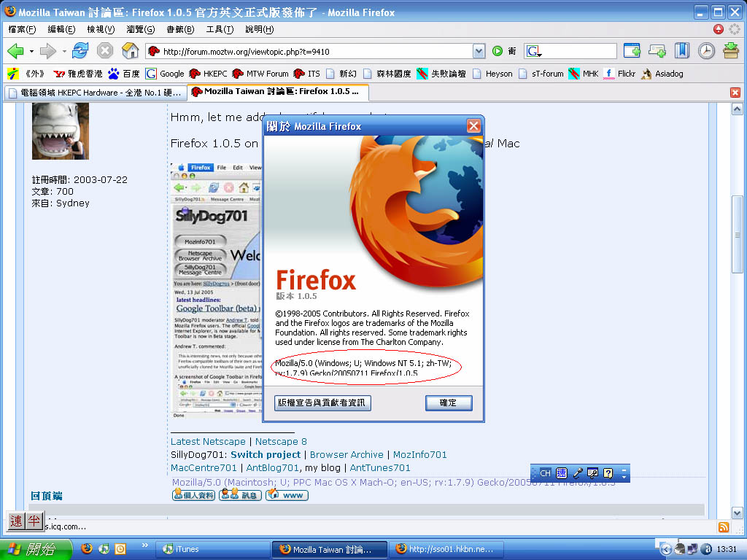The width and height of the screenshot is (747, 560).
Task: Click the red Adblock icon in menu bar
Action: pyautogui.click(x=719, y=29)
